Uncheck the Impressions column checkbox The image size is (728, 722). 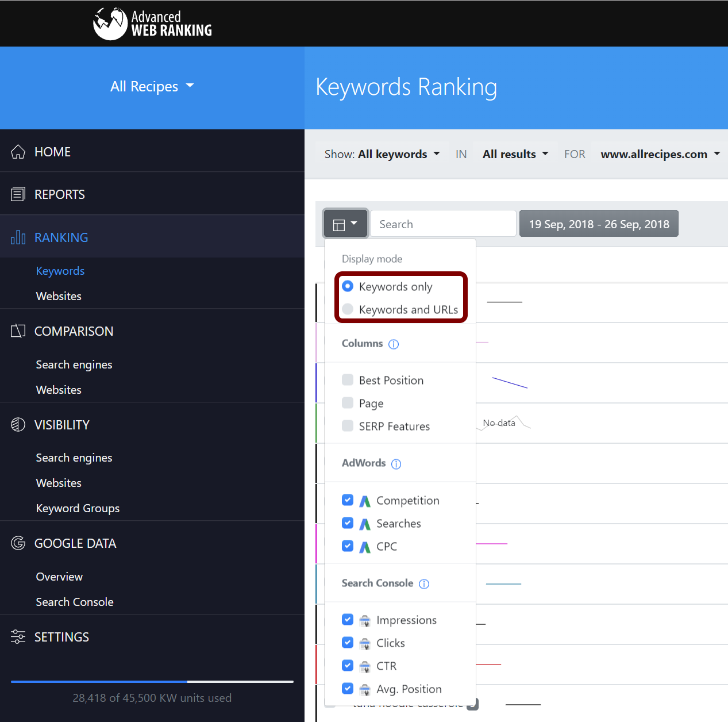click(348, 619)
